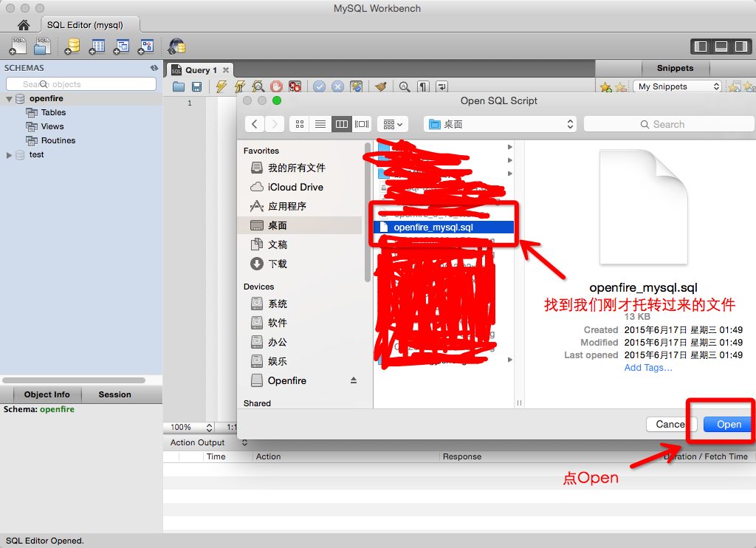Image resolution: width=756 pixels, height=548 pixels.
Task: Beautify the query with broom icon
Action: [x=381, y=86]
